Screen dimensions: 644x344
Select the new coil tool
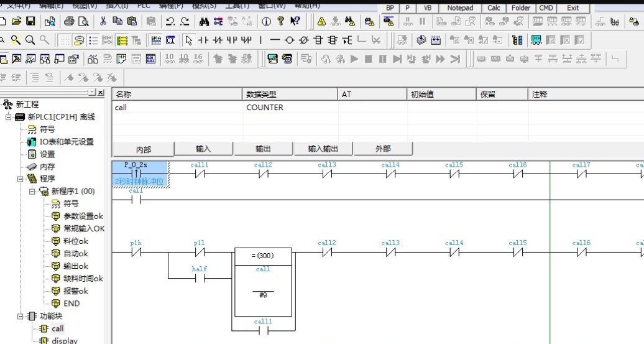coord(289,40)
